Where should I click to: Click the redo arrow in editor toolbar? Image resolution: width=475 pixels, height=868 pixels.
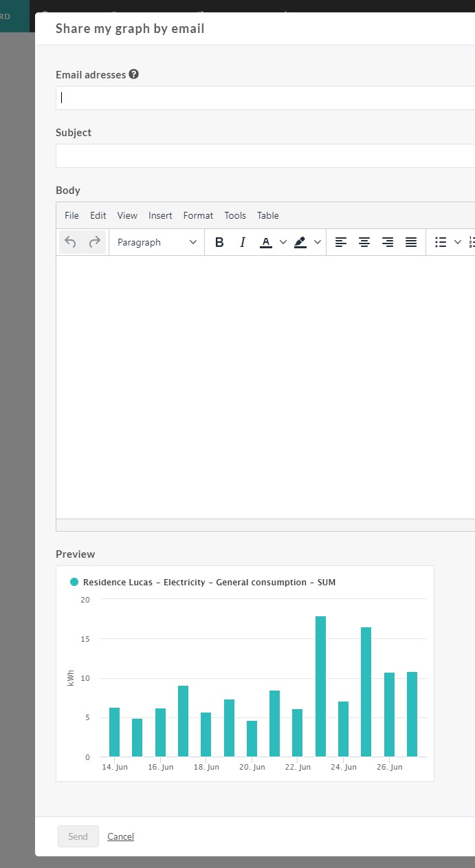point(95,242)
